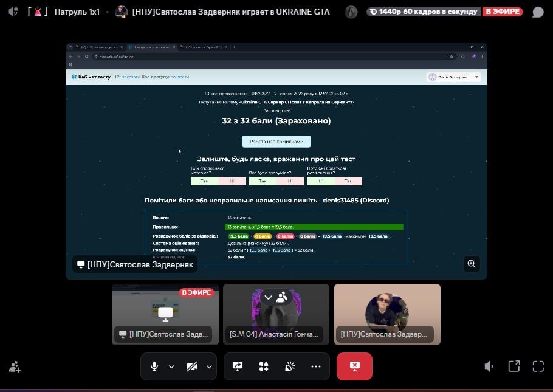Screen dimensions: 553x392
Task: Stop watching with the red disconnect button
Action: [x=354, y=366]
